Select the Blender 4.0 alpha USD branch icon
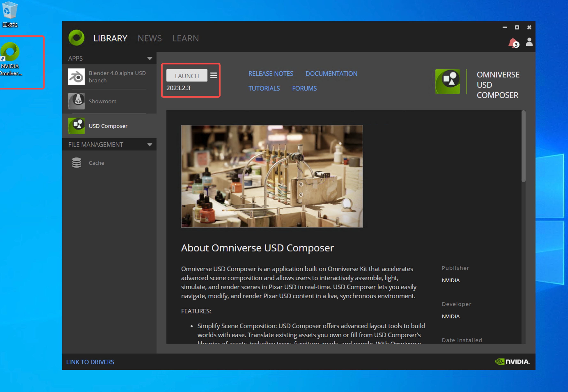 [76, 77]
